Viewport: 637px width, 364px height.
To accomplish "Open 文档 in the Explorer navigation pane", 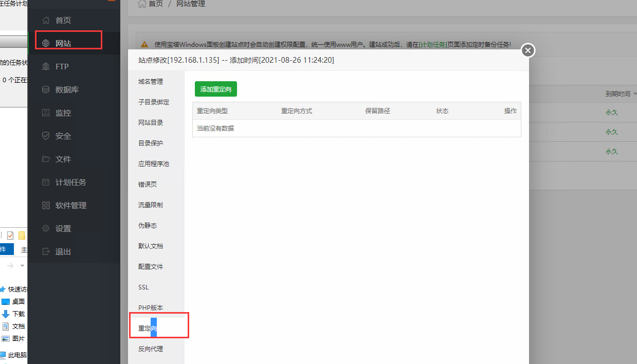I will point(19,326).
